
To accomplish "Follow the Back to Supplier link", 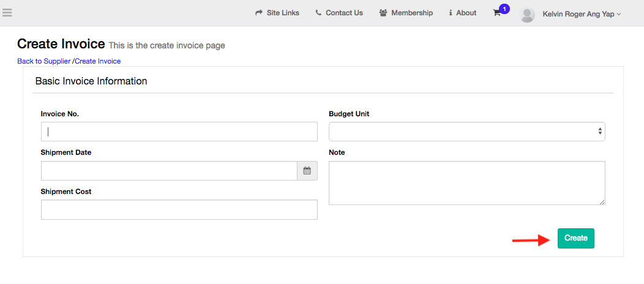I will coord(43,61).
